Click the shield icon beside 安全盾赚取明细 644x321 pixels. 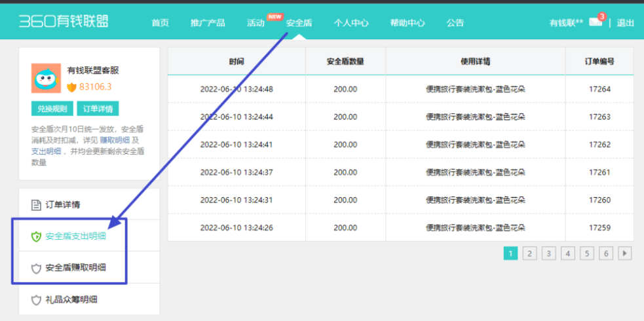tap(37, 269)
